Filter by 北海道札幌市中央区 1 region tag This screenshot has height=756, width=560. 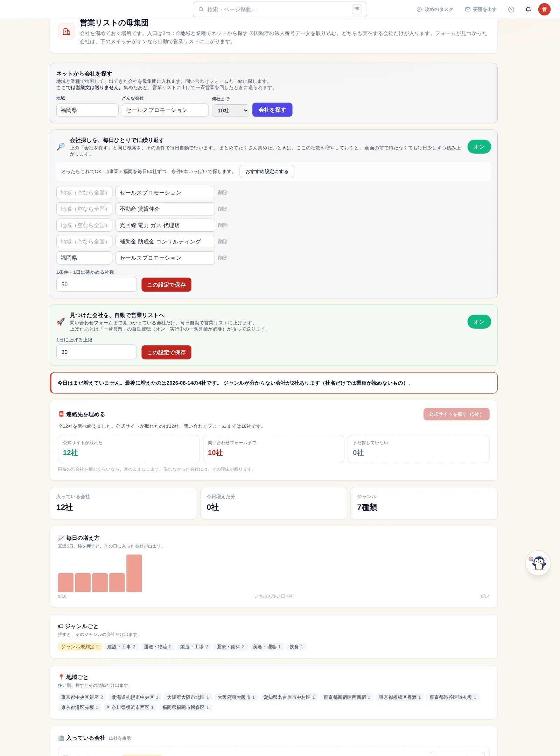(135, 697)
